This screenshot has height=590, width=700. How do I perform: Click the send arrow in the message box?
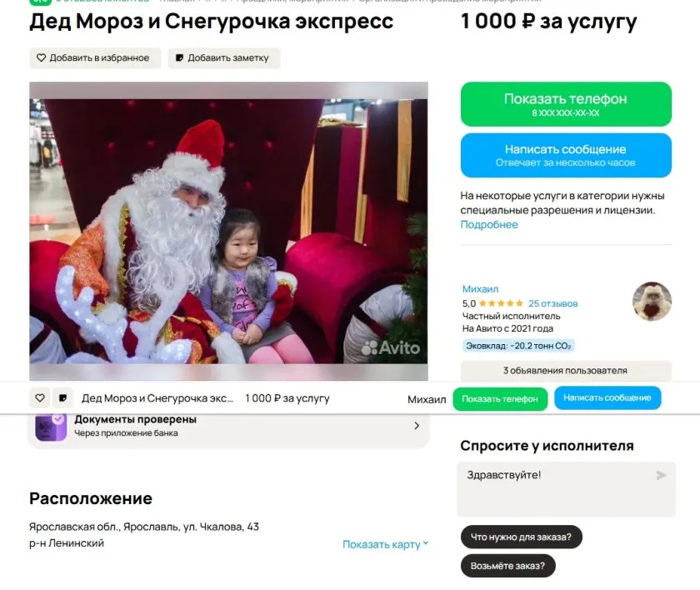pos(661,475)
